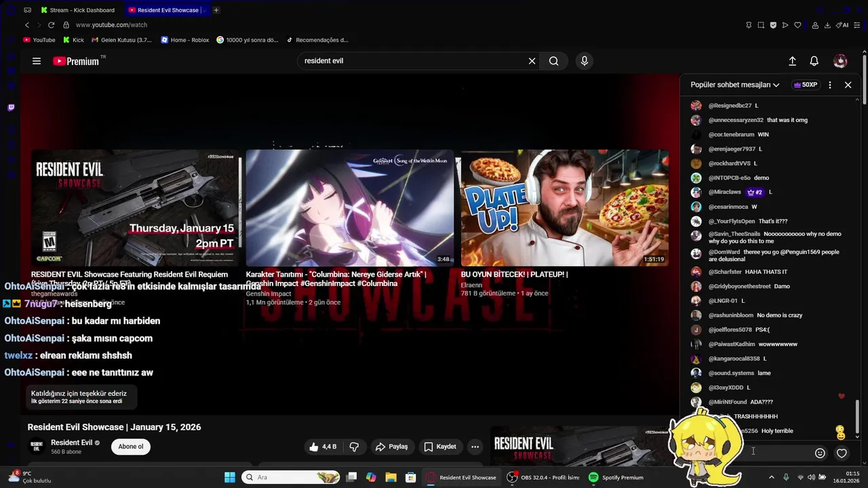This screenshot has height=488, width=868.
Task: Show hidden system tray icons chevron
Action: click(x=771, y=477)
